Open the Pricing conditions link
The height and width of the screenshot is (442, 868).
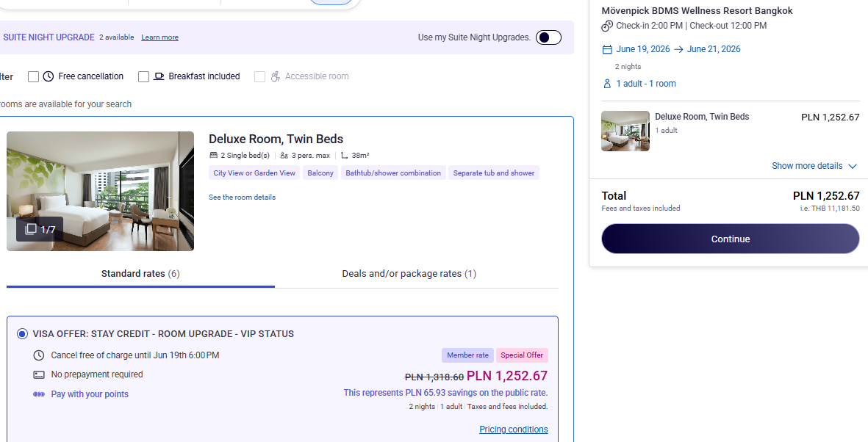[514, 430]
